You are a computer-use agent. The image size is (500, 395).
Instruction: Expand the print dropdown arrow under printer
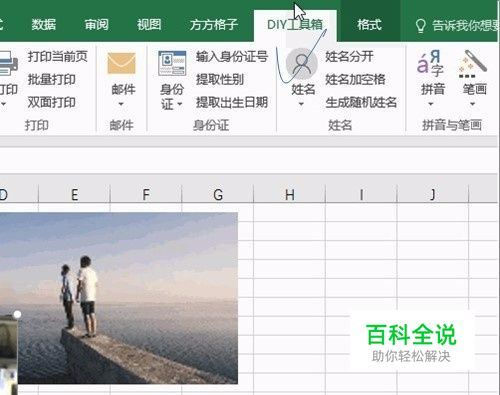coord(3,104)
